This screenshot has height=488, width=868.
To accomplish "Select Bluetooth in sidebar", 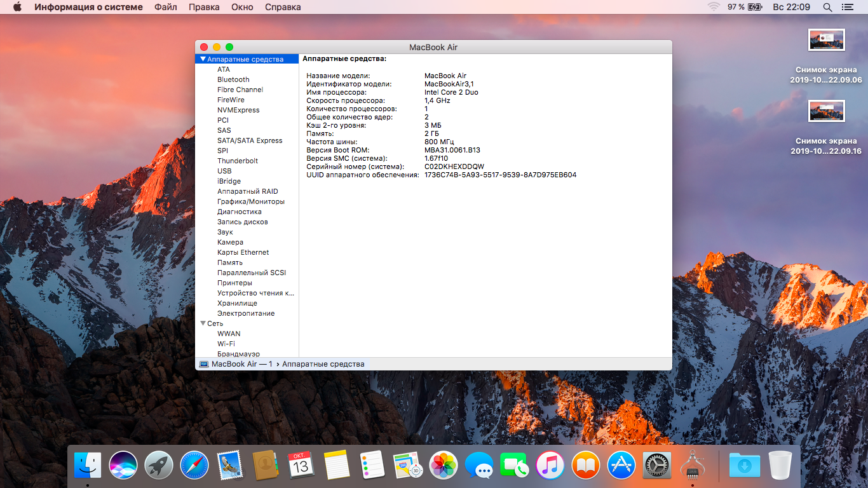I will click(x=233, y=79).
